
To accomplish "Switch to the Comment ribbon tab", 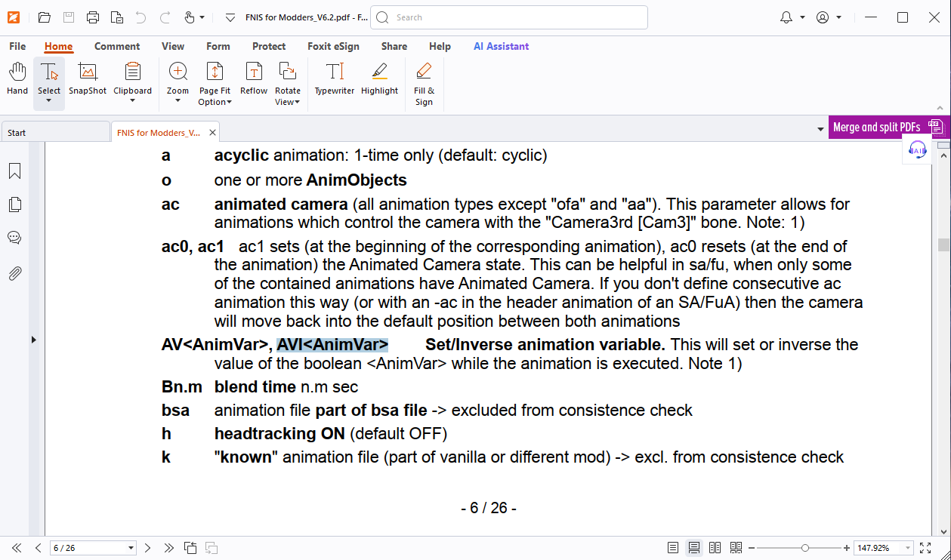I will (x=117, y=46).
